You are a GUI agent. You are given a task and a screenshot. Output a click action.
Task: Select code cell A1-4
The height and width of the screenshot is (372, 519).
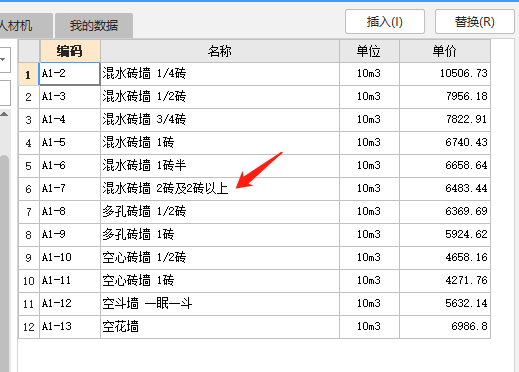tap(70, 120)
